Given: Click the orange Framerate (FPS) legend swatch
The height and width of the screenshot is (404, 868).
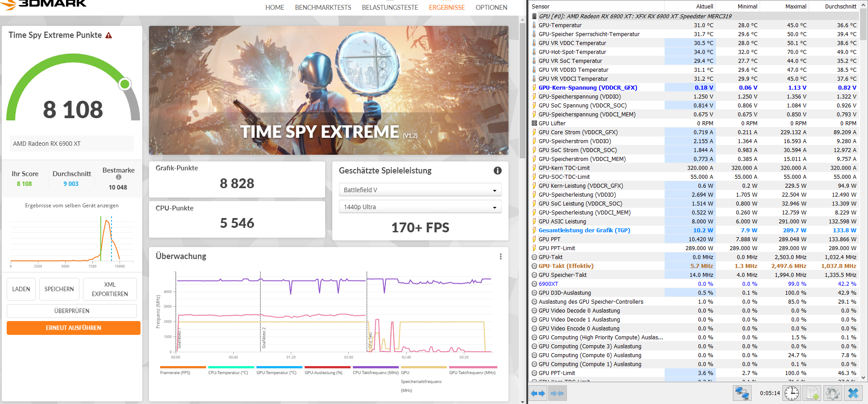Looking at the screenshot, I should coord(183,367).
